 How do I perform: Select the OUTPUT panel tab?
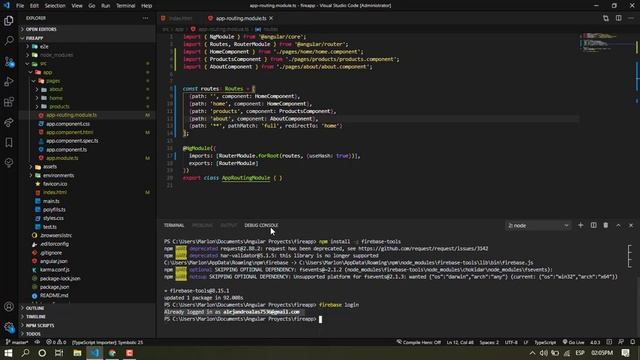coord(229,225)
